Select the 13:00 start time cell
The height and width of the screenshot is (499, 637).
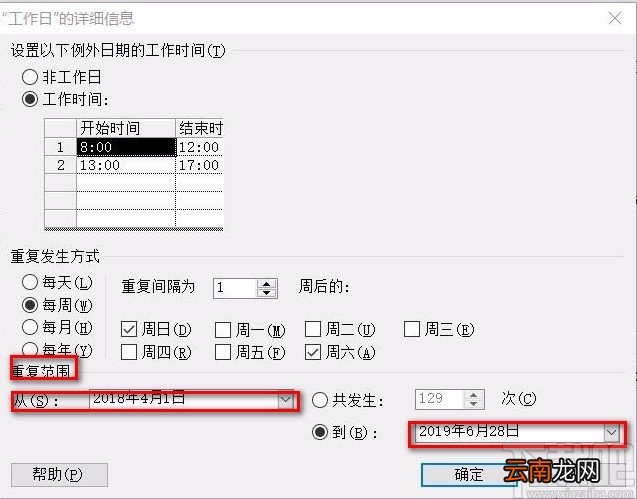point(126,165)
